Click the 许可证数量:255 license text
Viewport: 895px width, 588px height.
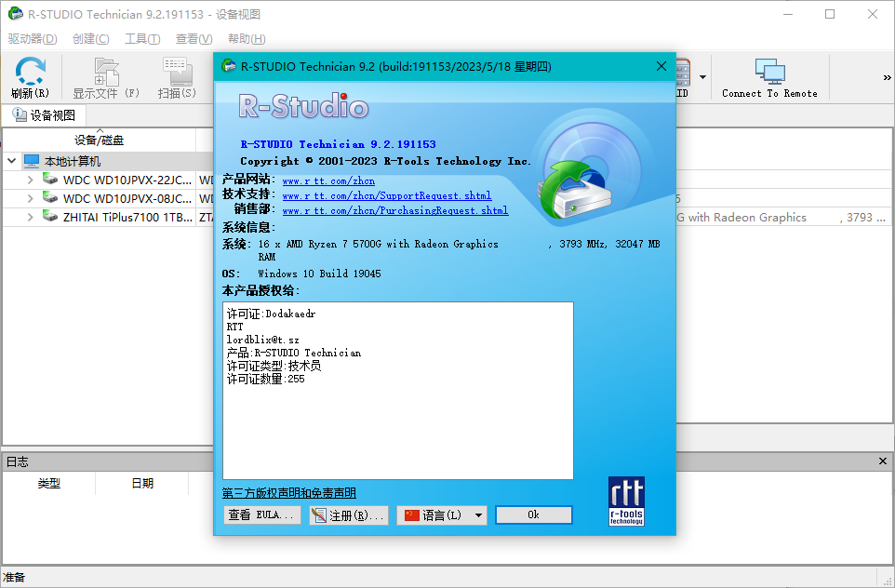(x=266, y=379)
